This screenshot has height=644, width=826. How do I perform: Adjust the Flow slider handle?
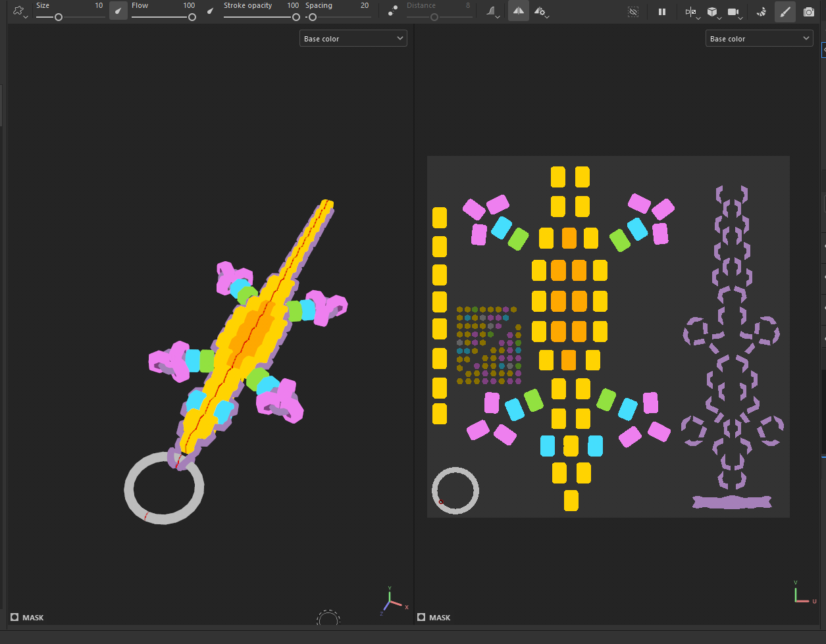coord(192,17)
